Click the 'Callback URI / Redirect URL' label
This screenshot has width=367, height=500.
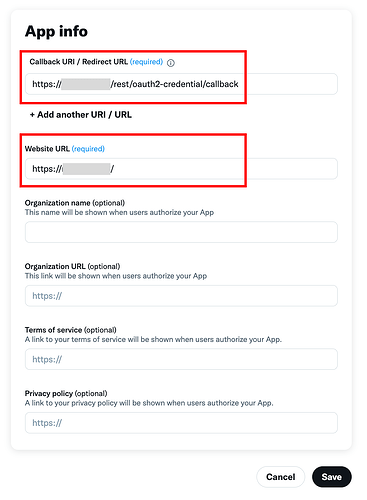click(x=79, y=62)
